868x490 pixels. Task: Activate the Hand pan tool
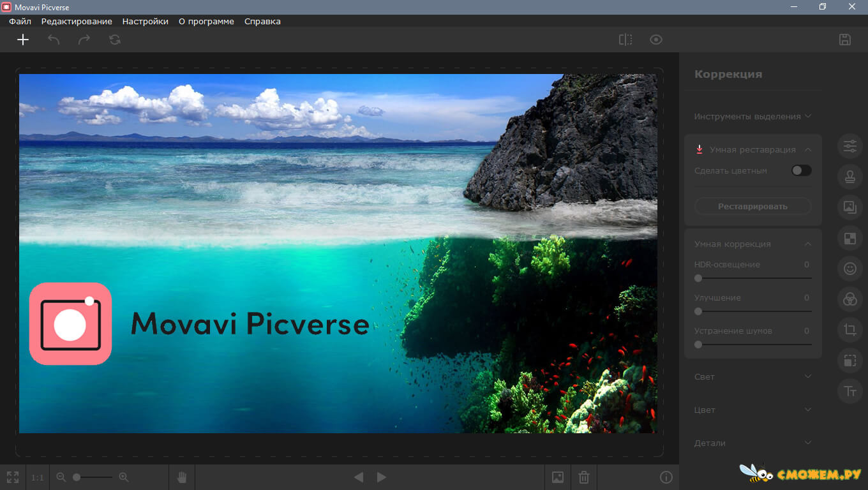tap(182, 477)
